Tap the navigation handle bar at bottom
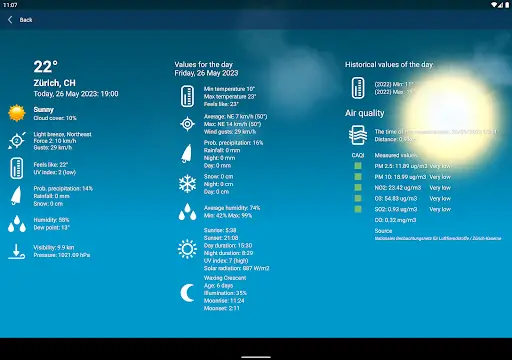Viewport: 512px width, 360px height. pyautogui.click(x=256, y=357)
